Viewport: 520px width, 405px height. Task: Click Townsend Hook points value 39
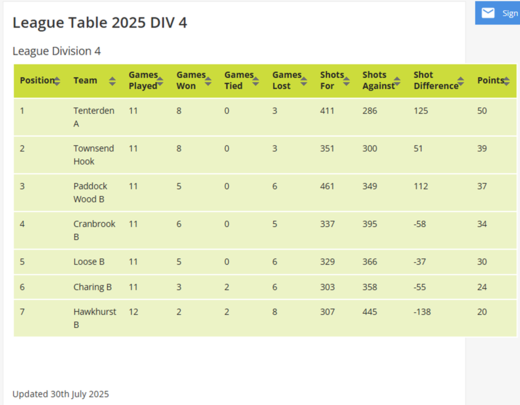[x=482, y=148]
